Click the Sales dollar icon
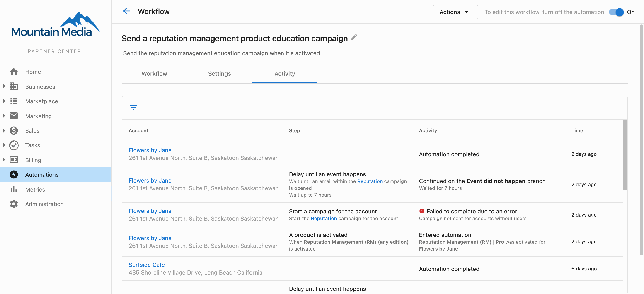Viewport: 644px width, 294px height. pos(14,131)
